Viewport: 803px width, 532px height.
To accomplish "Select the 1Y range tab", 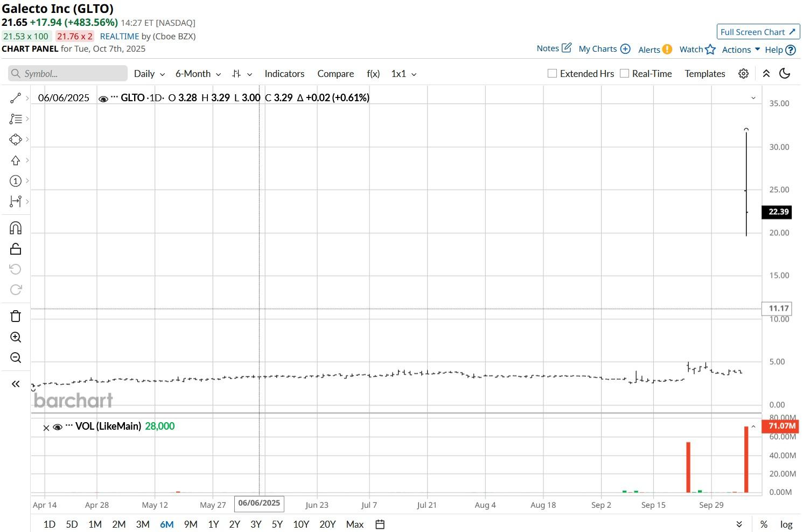I will coord(213,524).
